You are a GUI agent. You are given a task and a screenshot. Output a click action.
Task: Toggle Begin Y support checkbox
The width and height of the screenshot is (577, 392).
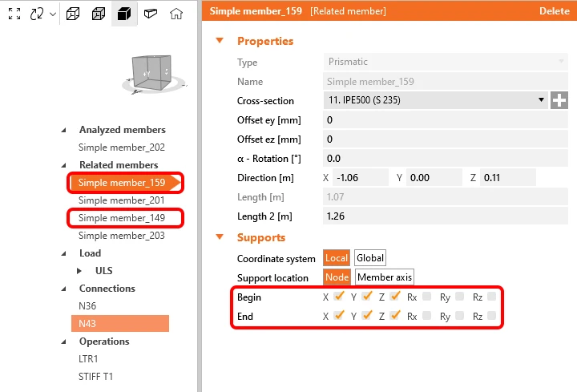pyautogui.click(x=366, y=297)
